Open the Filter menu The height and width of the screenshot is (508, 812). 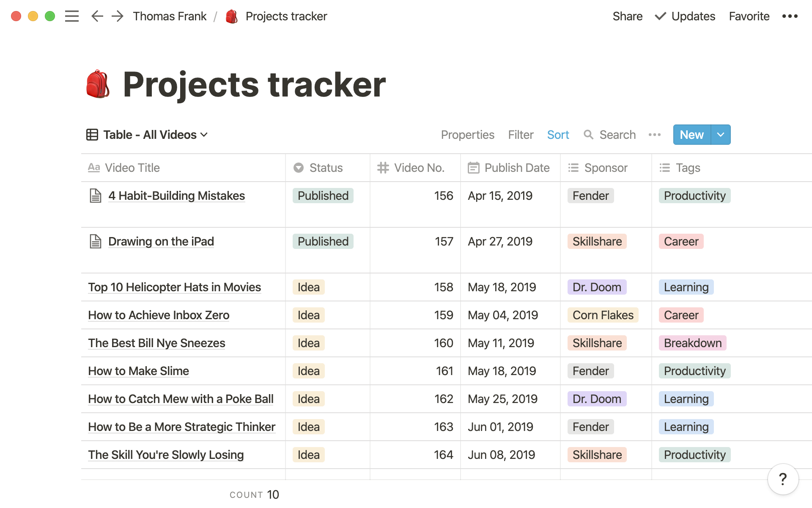click(521, 135)
